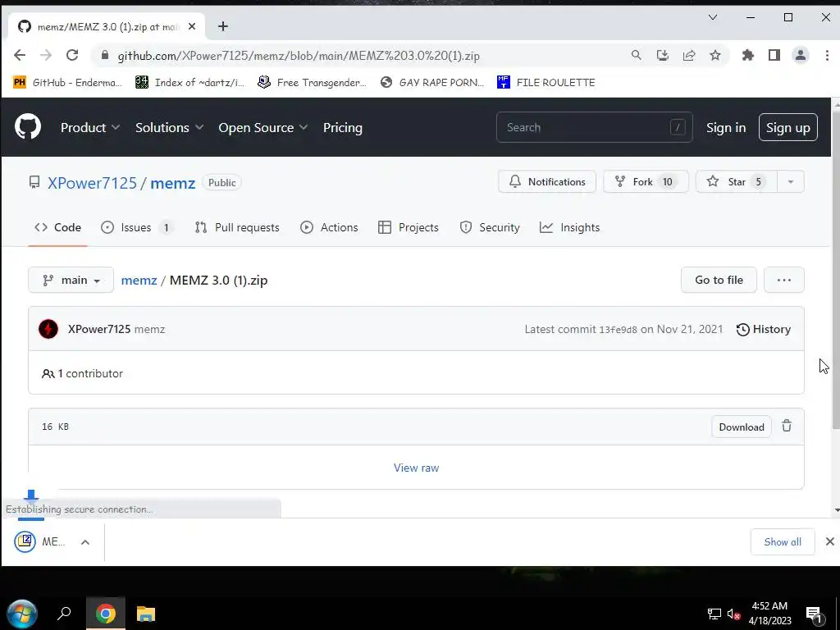Click the Notifications button
This screenshot has width=840, height=630.
547,181
